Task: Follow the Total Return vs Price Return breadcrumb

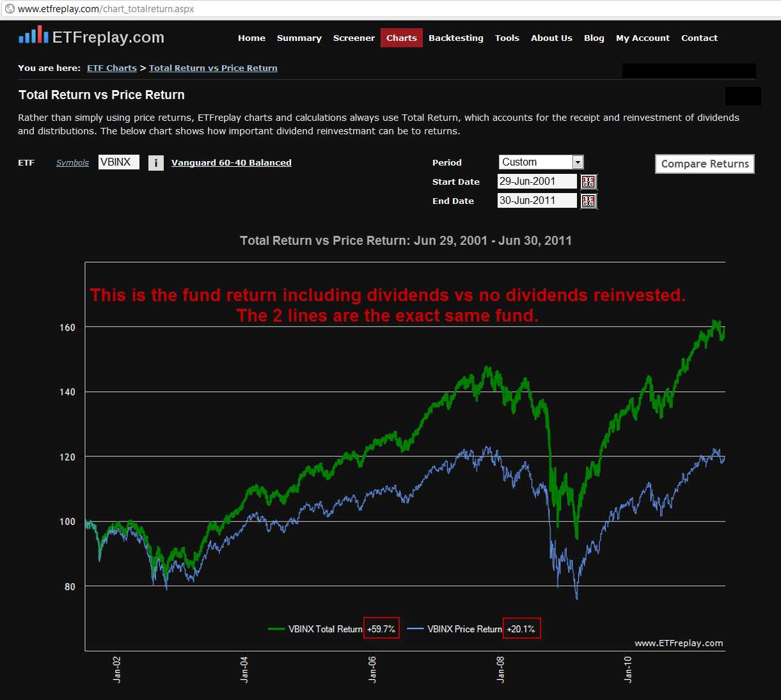Action: [213, 68]
